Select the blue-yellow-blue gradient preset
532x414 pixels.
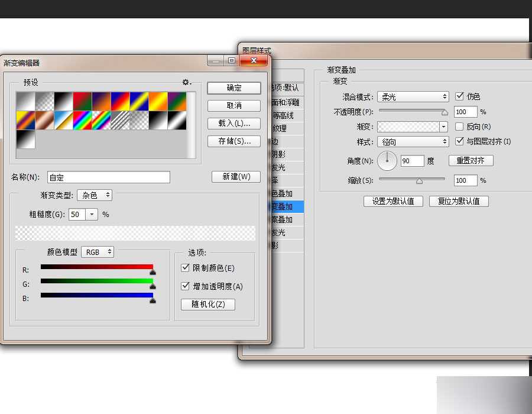pyautogui.click(x=139, y=101)
